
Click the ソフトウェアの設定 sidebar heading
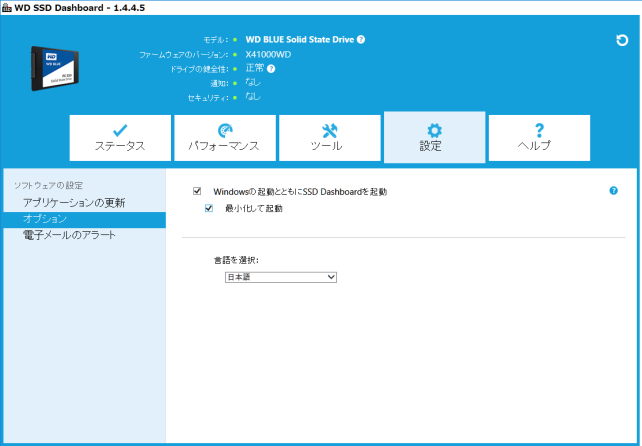point(47,186)
